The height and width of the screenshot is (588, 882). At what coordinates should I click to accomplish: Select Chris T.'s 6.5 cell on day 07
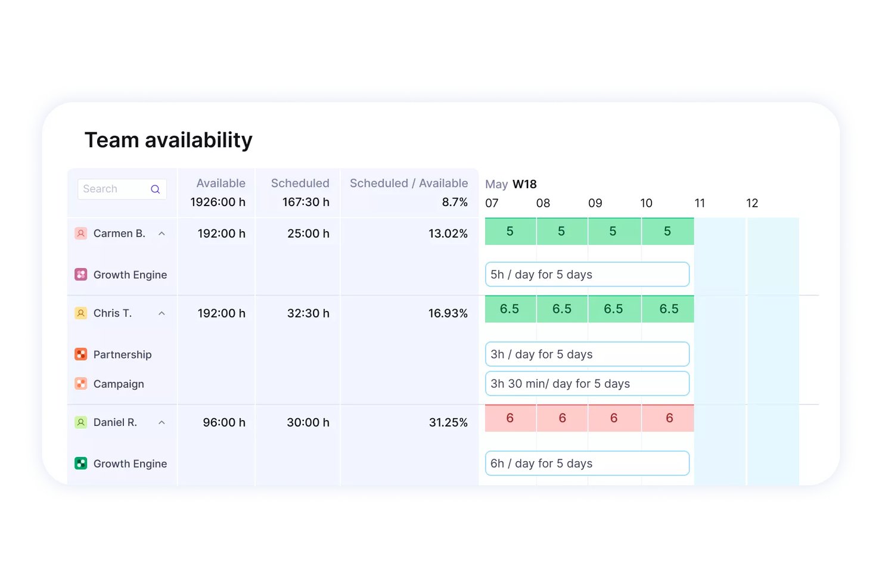click(x=510, y=309)
